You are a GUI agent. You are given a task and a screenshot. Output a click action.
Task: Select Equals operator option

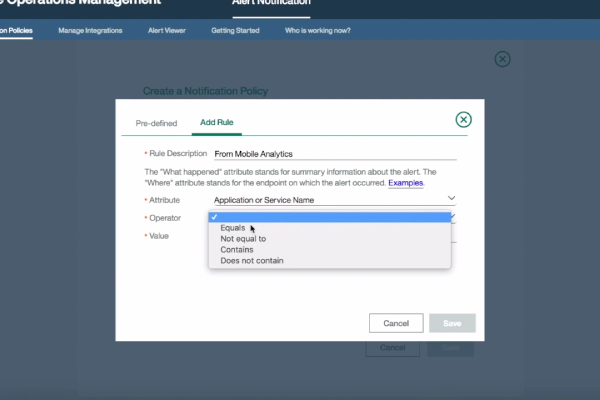(329, 228)
